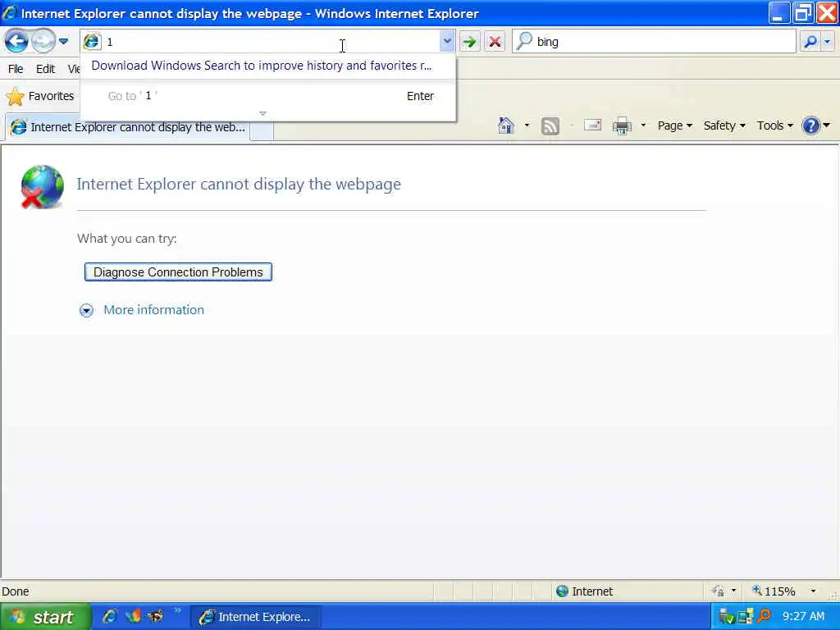This screenshot has width=840, height=630.
Task: Click the IE logo in title bar
Action: 10,13
